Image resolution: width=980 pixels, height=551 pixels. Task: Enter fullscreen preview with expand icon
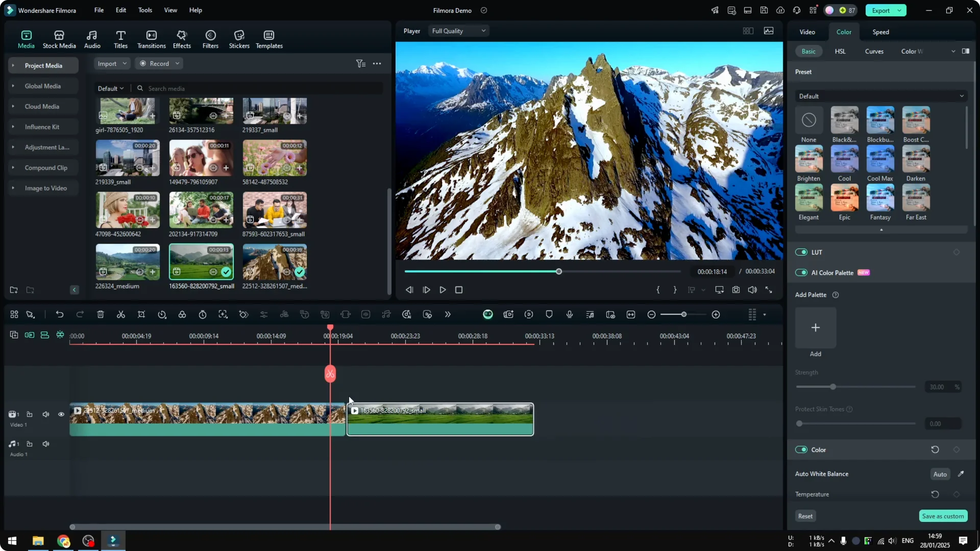[x=769, y=290]
